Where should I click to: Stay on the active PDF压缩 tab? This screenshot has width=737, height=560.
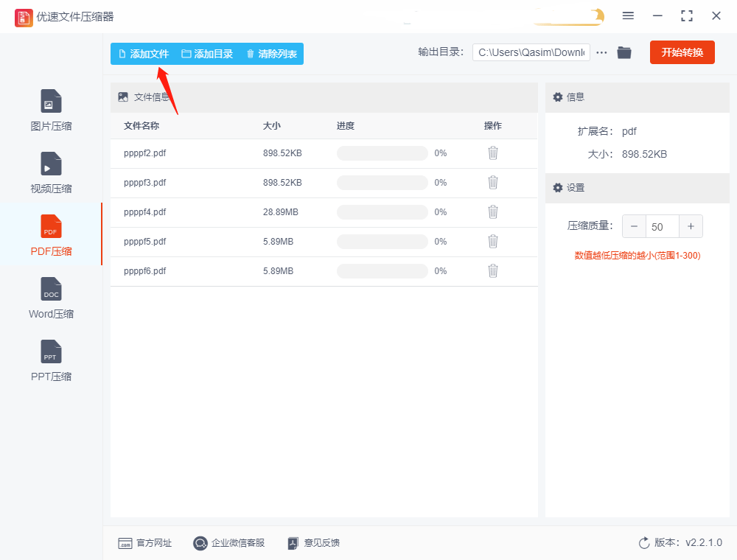[x=50, y=236]
